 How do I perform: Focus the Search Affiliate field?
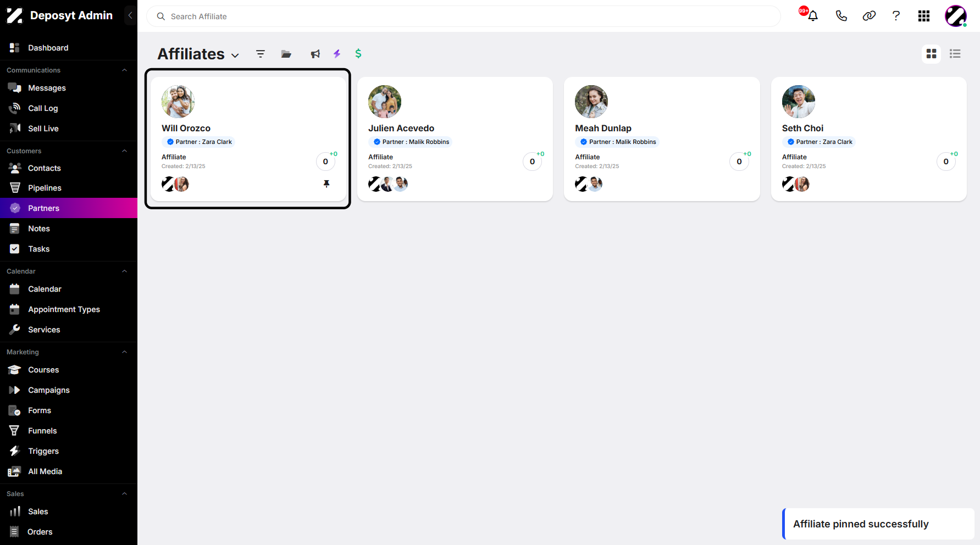pyautogui.click(x=463, y=16)
